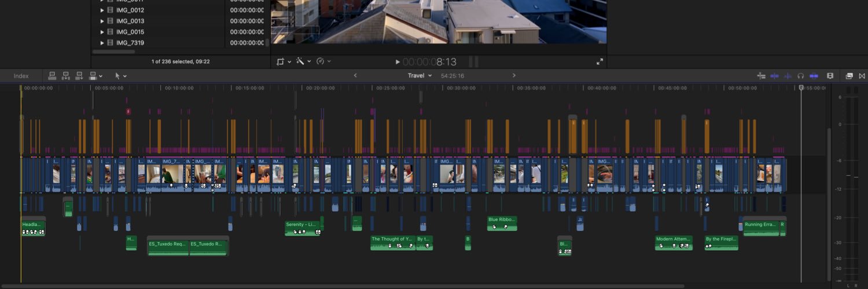The height and width of the screenshot is (289, 868).
Task: Click the Overwrite clip edit icon
Action: (92, 76)
